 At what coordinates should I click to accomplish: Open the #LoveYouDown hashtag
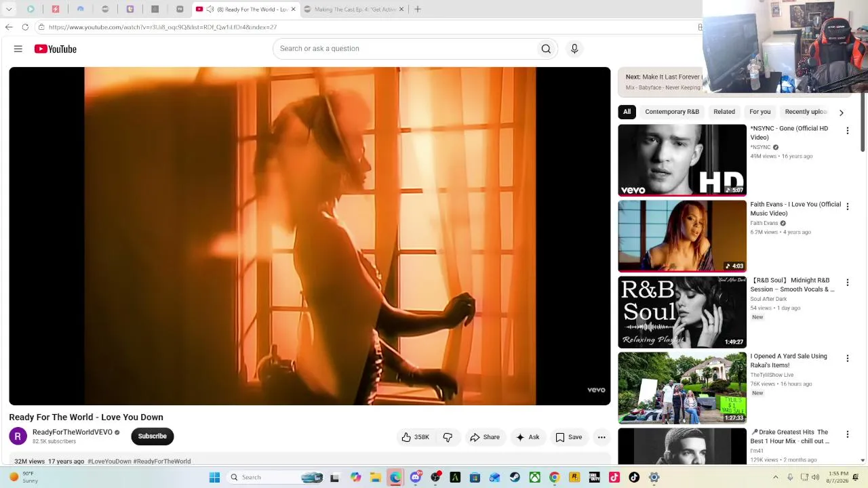(109, 462)
